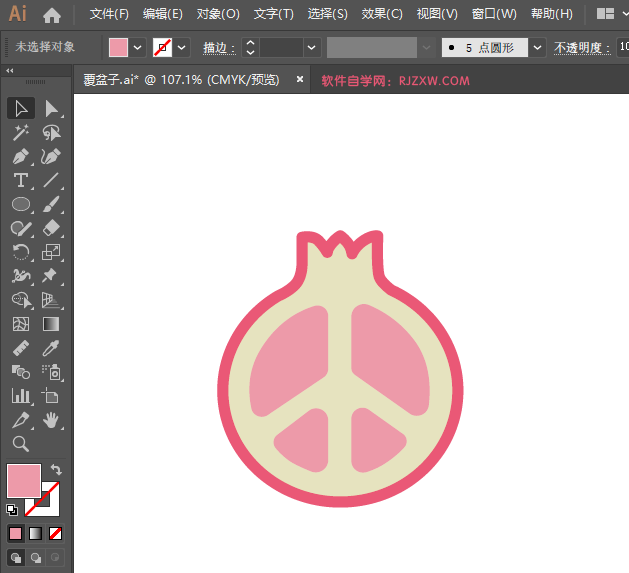
Task: Select the Selection tool (black arrow)
Action: (x=20, y=108)
